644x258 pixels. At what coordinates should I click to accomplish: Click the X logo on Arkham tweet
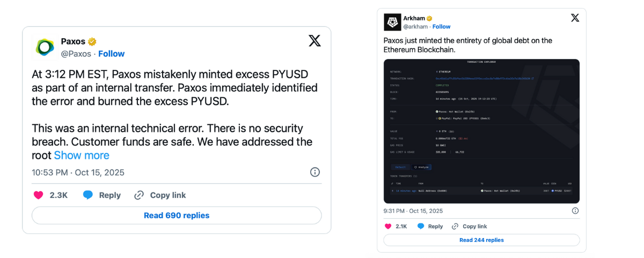(x=575, y=18)
